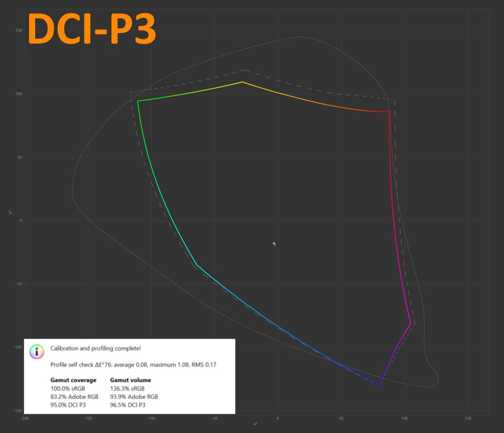Select the Profile self check ΔE*76 line

coord(133,365)
